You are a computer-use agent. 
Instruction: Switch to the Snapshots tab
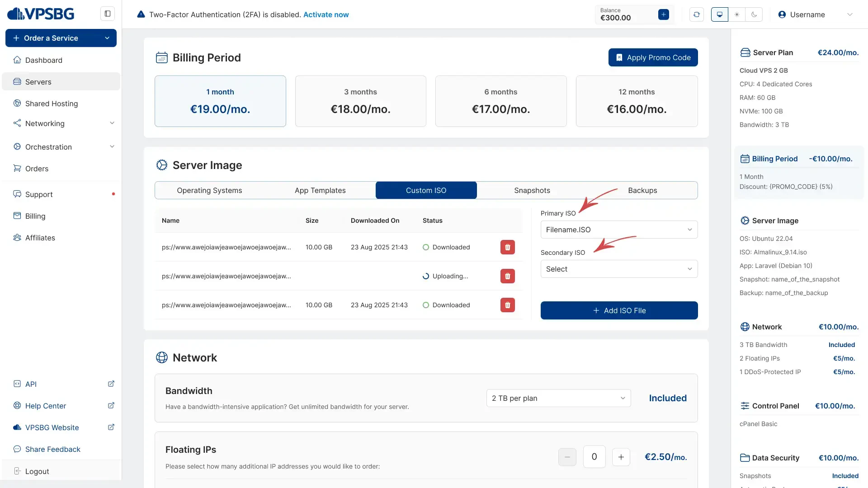tap(532, 190)
